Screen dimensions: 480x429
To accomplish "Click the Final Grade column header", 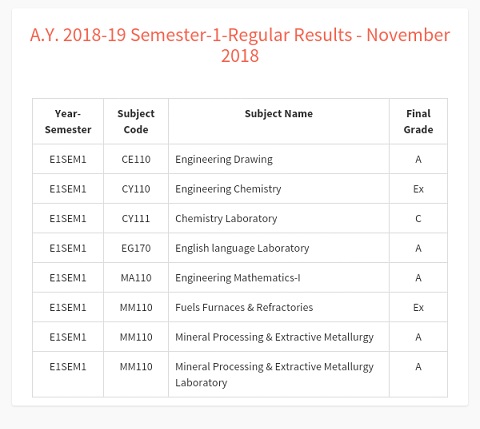I will pos(418,121).
